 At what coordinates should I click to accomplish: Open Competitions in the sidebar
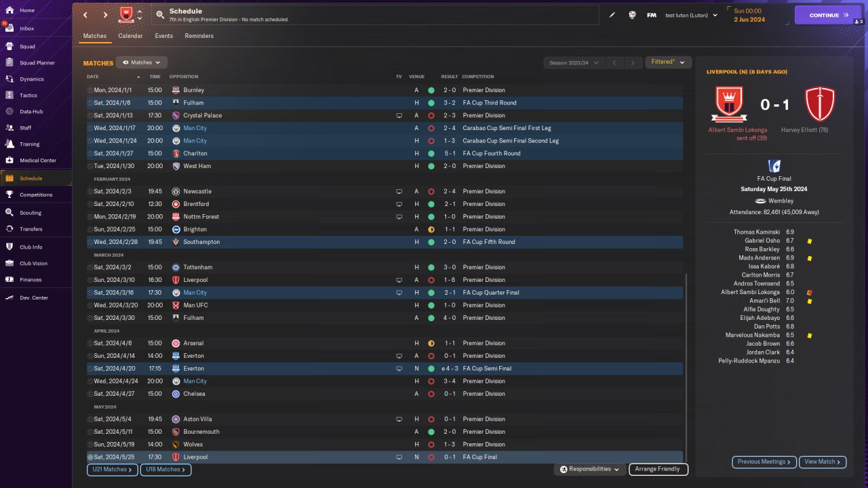pos(36,195)
